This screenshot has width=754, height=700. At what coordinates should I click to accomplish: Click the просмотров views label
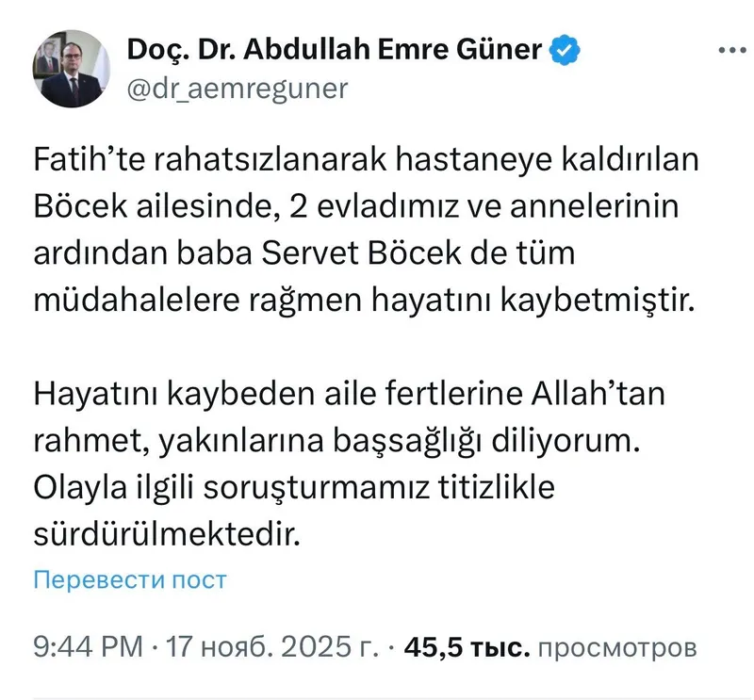(x=617, y=648)
